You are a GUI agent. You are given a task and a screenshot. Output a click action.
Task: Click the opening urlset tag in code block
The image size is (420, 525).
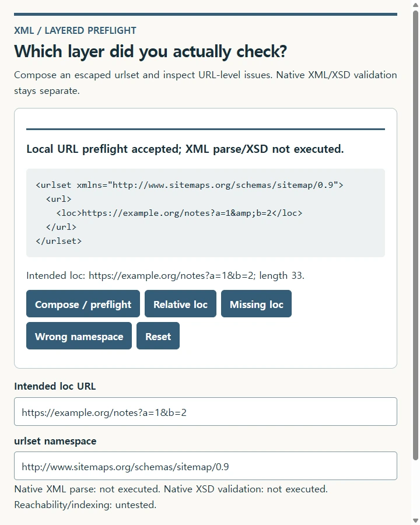190,185
